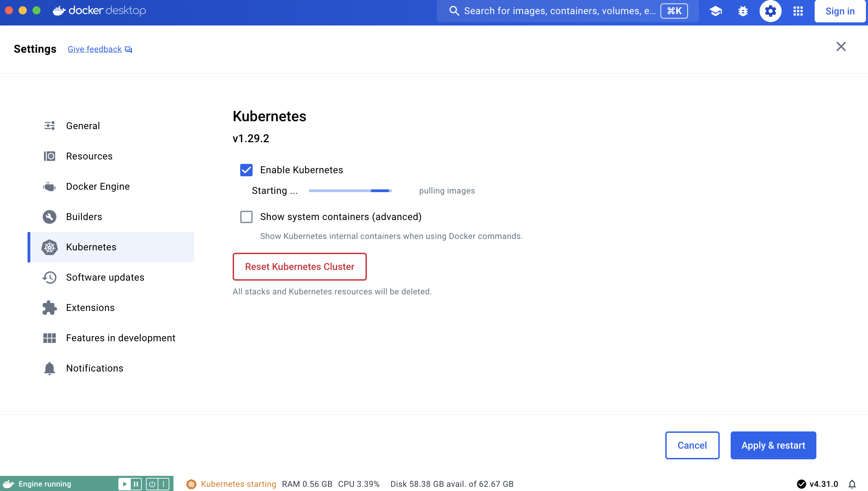Click the macOS green zoom window button

tap(36, 11)
